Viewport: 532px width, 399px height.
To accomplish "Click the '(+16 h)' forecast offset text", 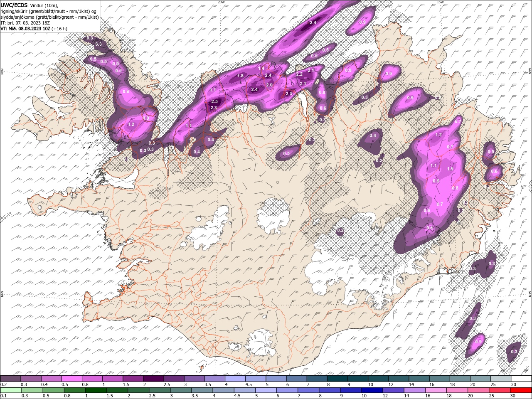I will coord(59,29).
